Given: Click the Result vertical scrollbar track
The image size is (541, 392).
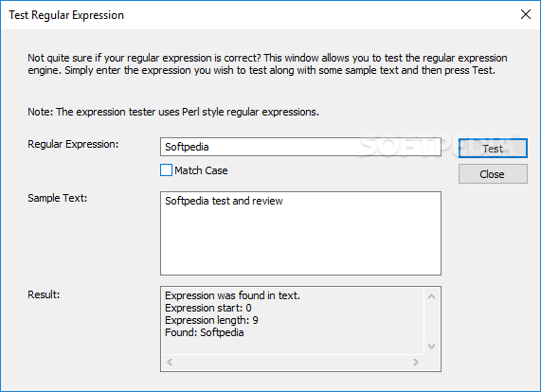Looking at the screenshot, I should click(431, 321).
